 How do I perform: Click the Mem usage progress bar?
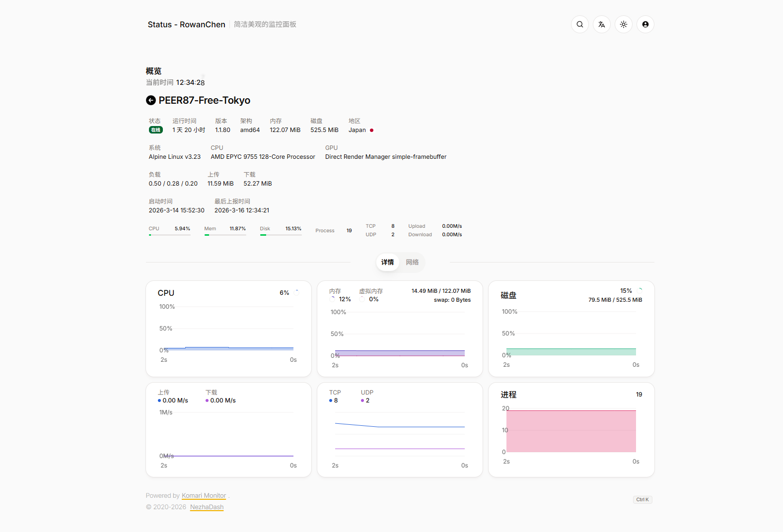point(225,235)
